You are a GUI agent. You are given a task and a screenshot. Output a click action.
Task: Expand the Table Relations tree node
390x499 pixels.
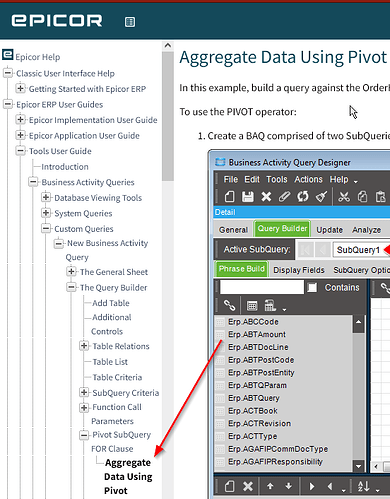[x=84, y=346]
